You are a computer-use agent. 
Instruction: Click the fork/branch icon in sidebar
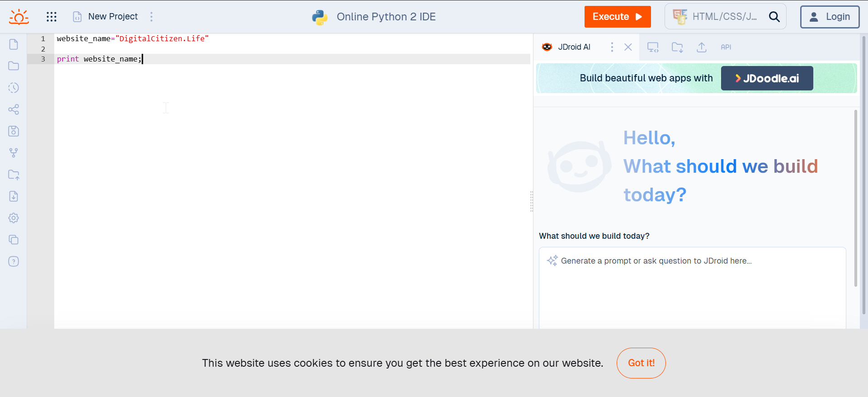click(x=14, y=153)
